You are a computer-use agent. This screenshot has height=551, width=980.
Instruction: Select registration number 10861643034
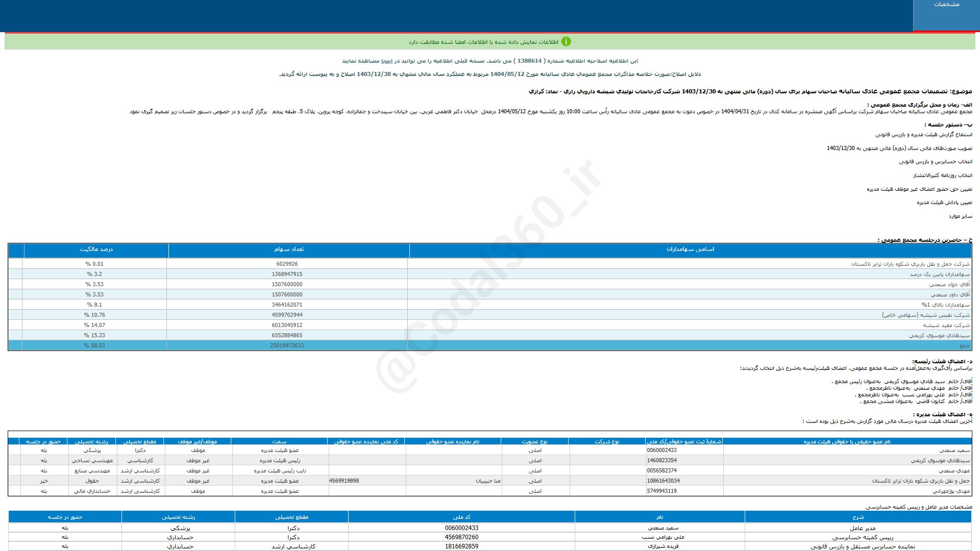[663, 481]
